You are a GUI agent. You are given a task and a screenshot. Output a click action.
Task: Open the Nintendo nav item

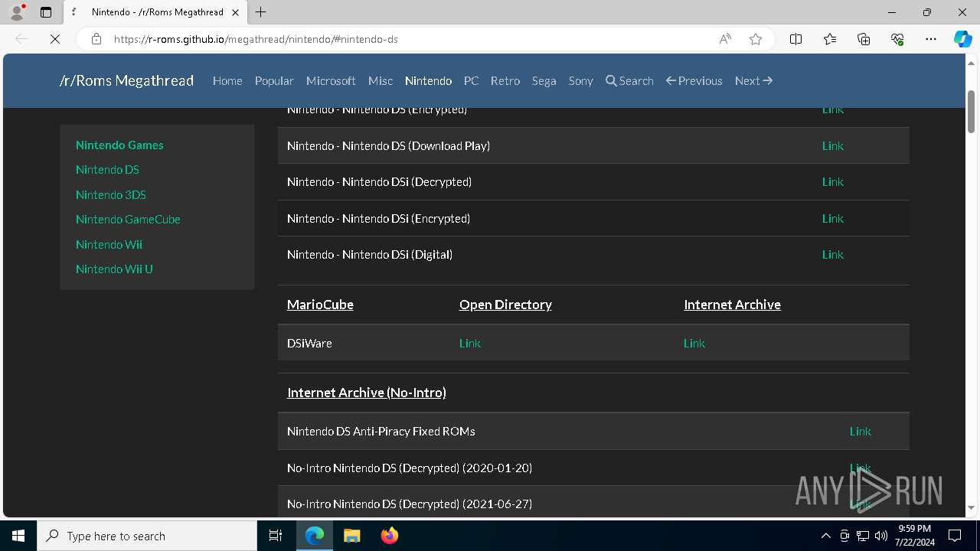point(428,80)
